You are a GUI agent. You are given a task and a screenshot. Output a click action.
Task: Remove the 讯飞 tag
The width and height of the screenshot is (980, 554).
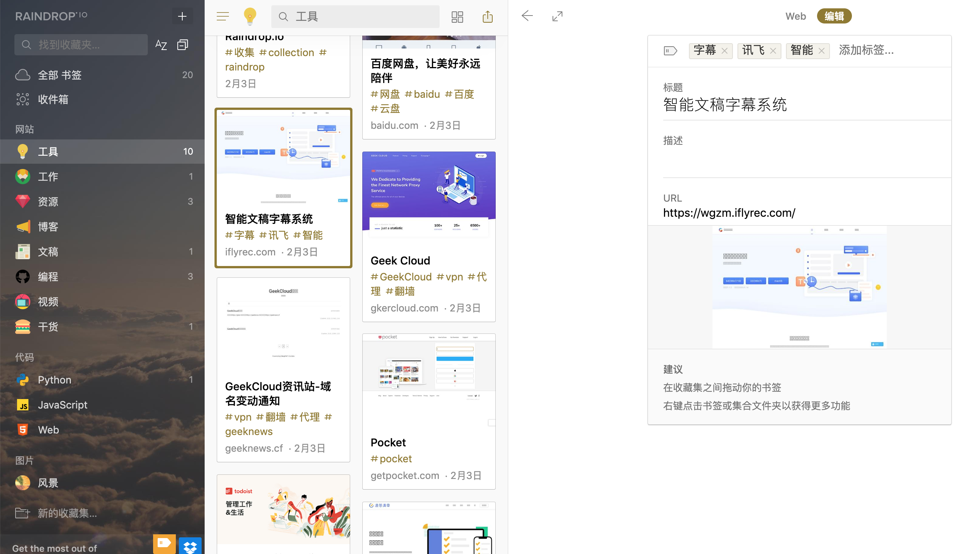coord(773,51)
